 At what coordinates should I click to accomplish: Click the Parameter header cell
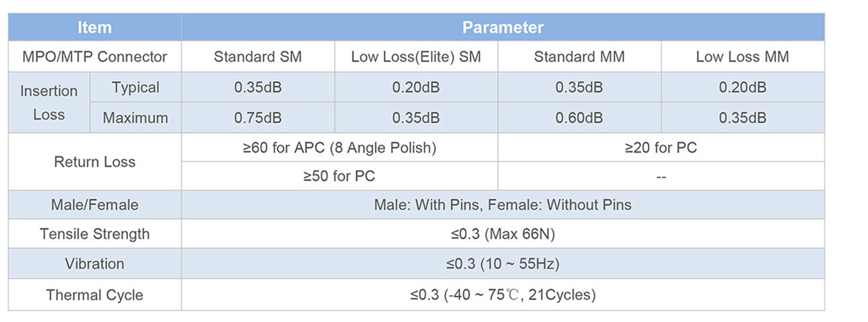[503, 27]
